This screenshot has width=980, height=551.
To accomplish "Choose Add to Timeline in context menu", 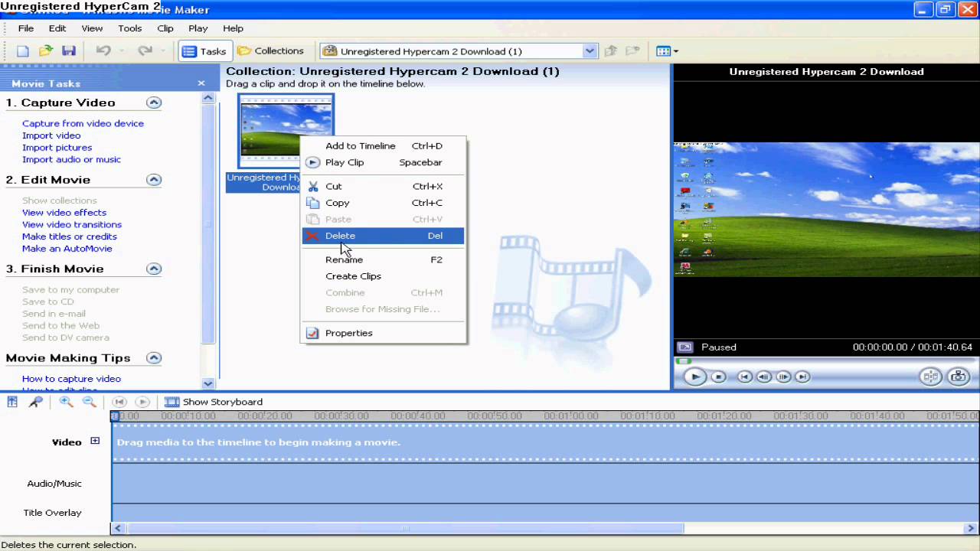I will (384, 146).
